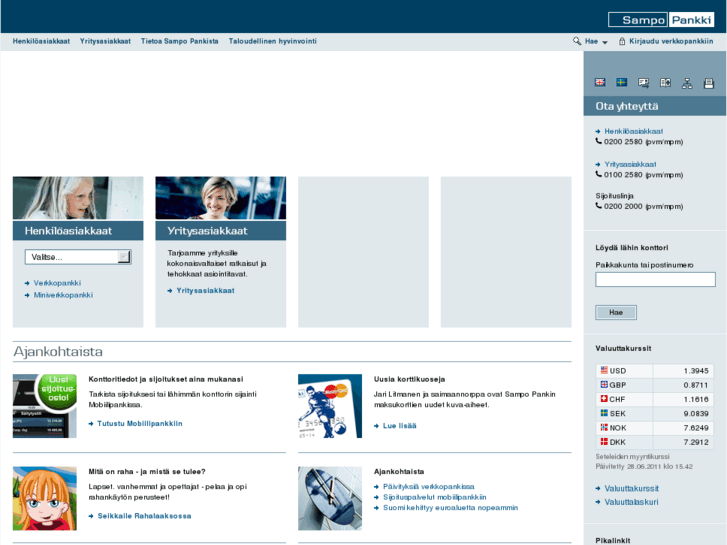Click the Henkilöasiakkaat card photo
Viewport: 727px width, 545px height.
(x=78, y=198)
